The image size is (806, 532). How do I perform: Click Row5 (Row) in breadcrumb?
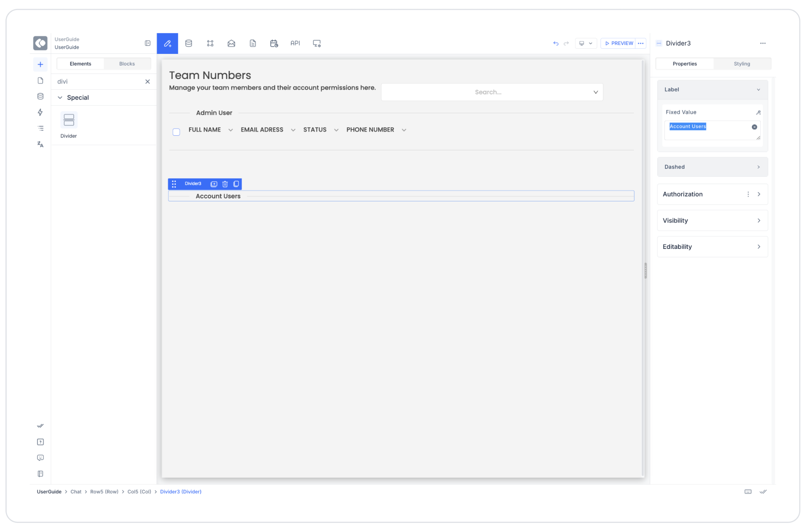(104, 492)
